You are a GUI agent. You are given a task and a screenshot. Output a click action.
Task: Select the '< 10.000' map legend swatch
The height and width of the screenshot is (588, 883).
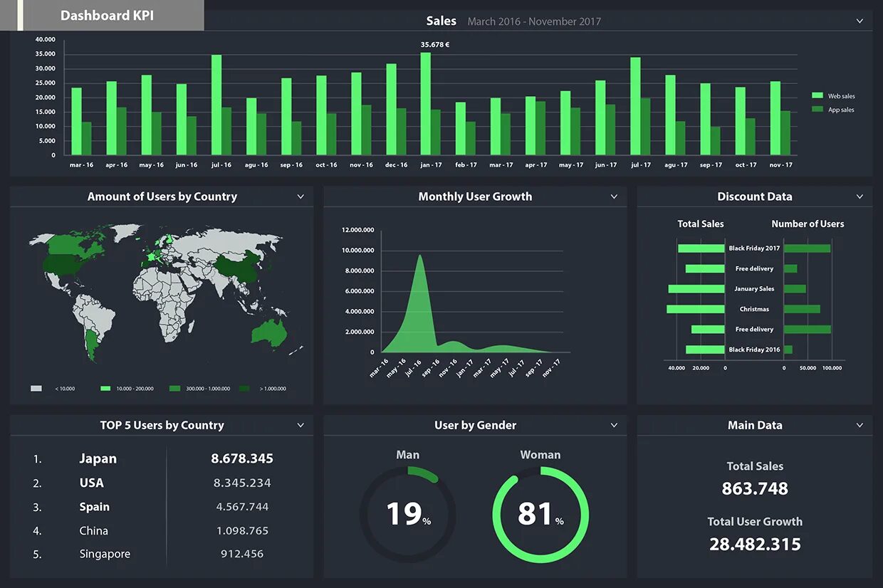click(x=36, y=388)
